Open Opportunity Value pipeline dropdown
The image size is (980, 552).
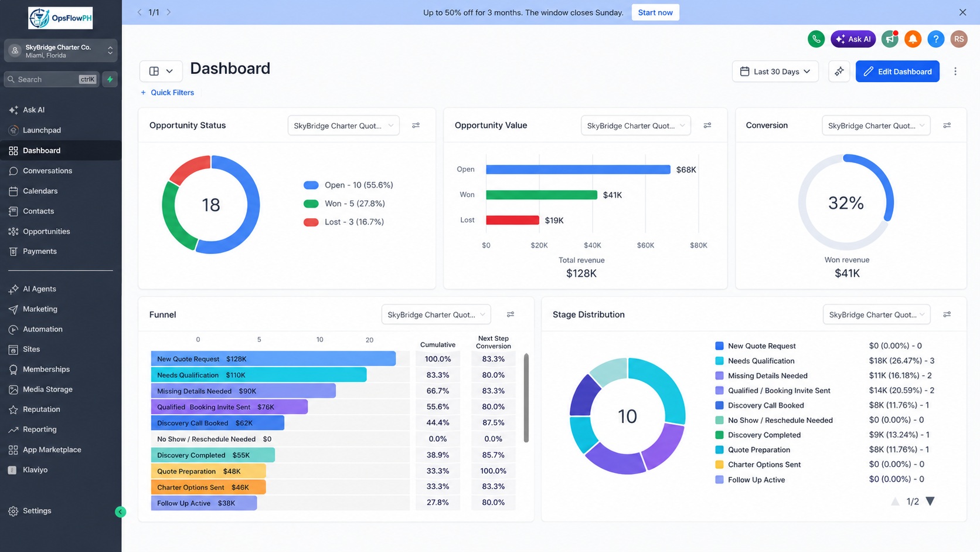pos(636,126)
